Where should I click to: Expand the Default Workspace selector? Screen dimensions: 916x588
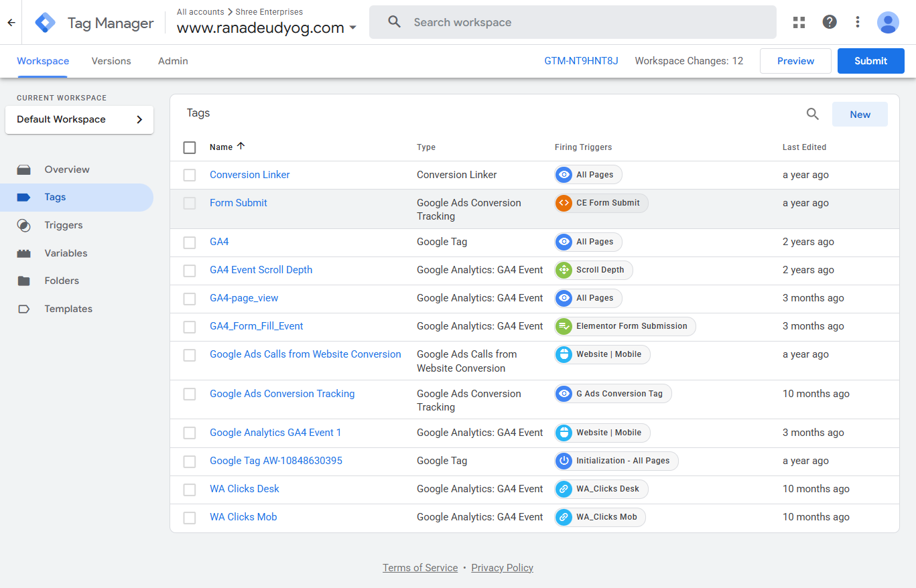[x=79, y=120]
